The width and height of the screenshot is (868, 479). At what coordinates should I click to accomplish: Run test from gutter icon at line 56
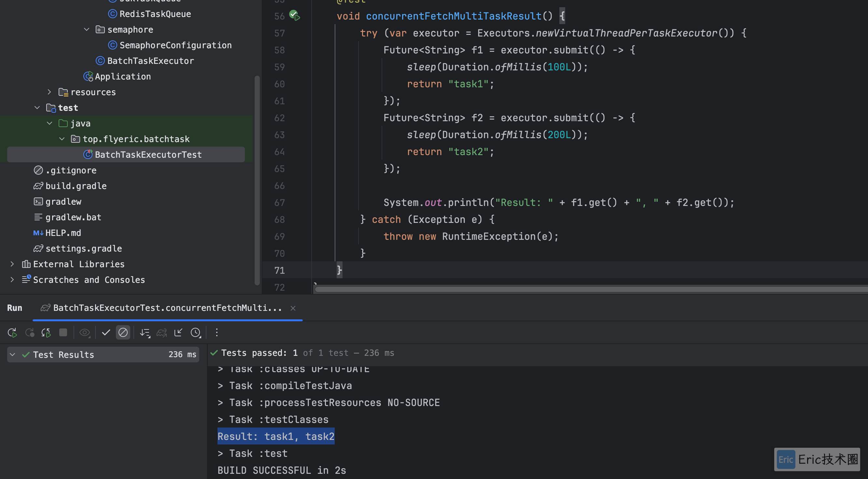pyautogui.click(x=295, y=16)
